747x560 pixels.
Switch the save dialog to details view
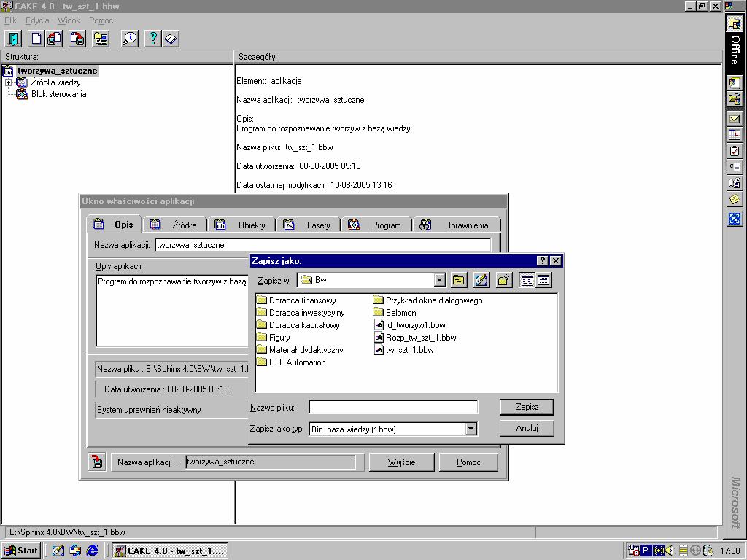pyautogui.click(x=543, y=280)
